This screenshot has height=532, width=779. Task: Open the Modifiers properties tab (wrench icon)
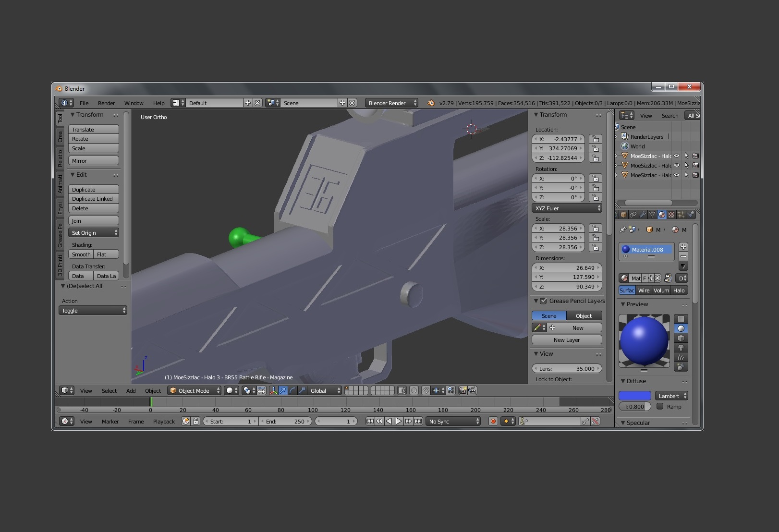[x=643, y=215]
